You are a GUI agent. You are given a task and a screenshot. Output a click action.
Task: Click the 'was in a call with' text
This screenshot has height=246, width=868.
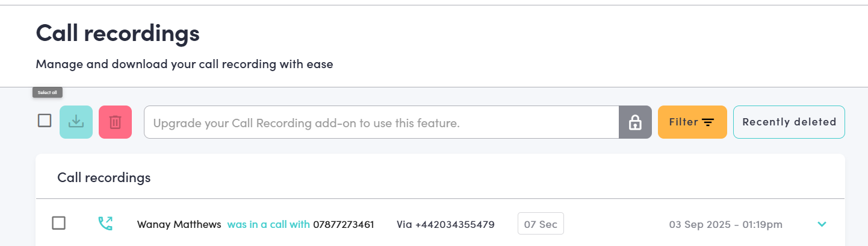pyautogui.click(x=268, y=224)
